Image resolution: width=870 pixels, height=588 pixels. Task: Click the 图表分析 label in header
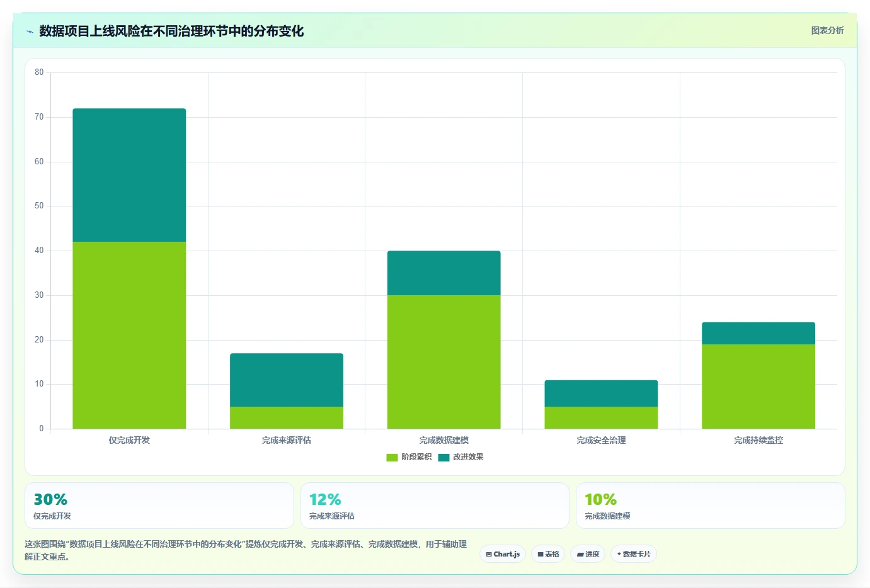[x=827, y=30]
